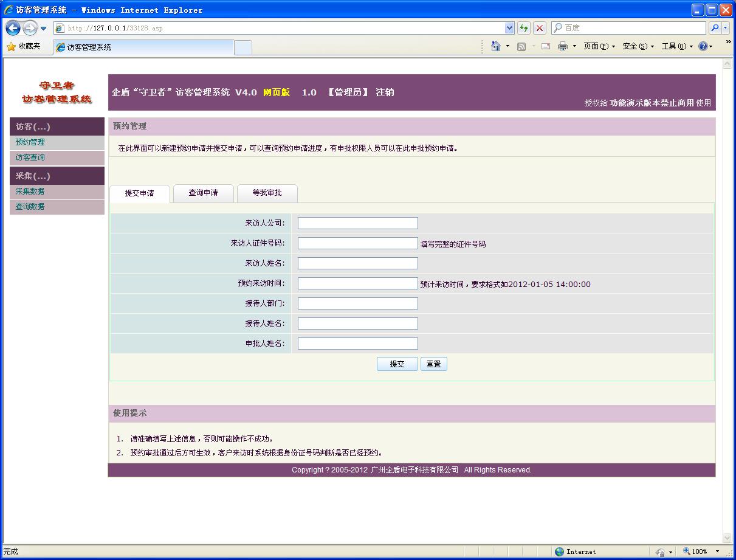Click the 使用提示 heading text
Screen dimensions: 736x560
coord(130,413)
